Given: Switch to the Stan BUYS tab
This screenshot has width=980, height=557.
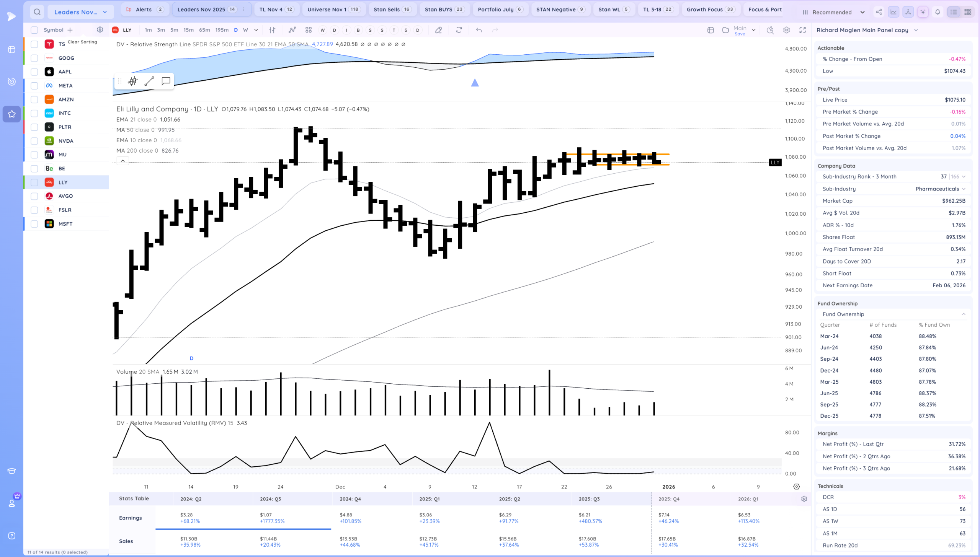Looking at the screenshot, I should coord(443,9).
